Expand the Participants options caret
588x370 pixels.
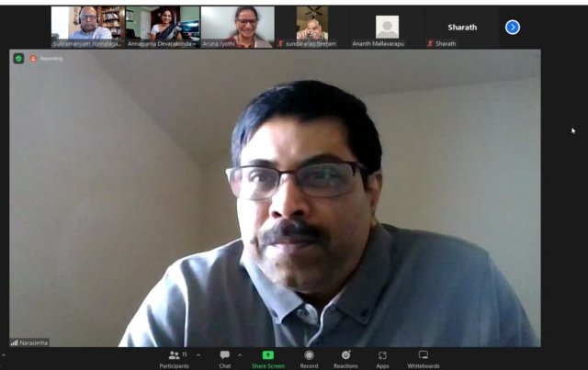(198, 355)
